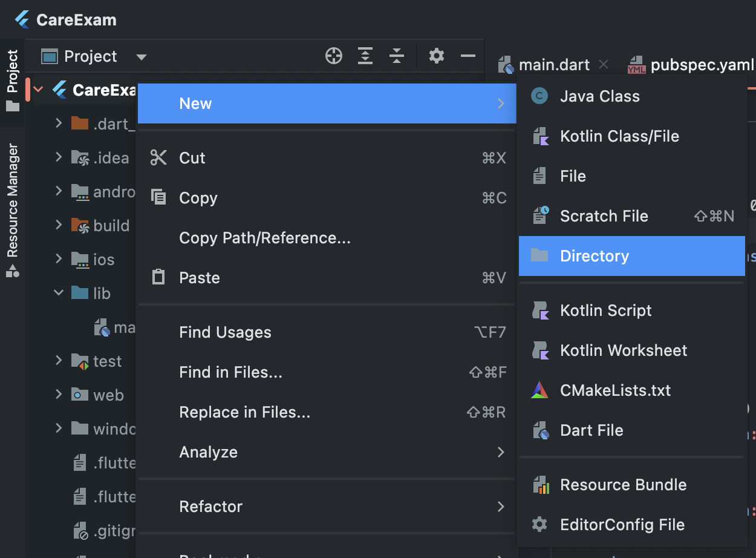Image resolution: width=756 pixels, height=558 pixels.
Task: Collapse the lib folder
Action: 59,293
